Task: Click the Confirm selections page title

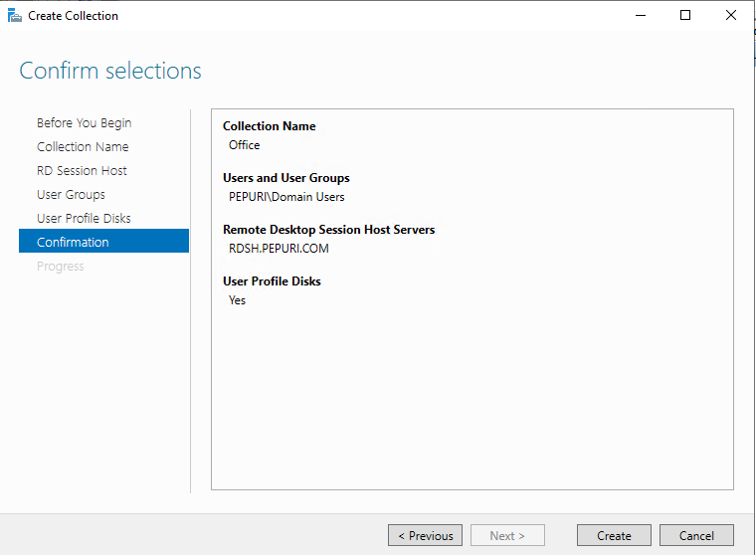Action: 110,71
